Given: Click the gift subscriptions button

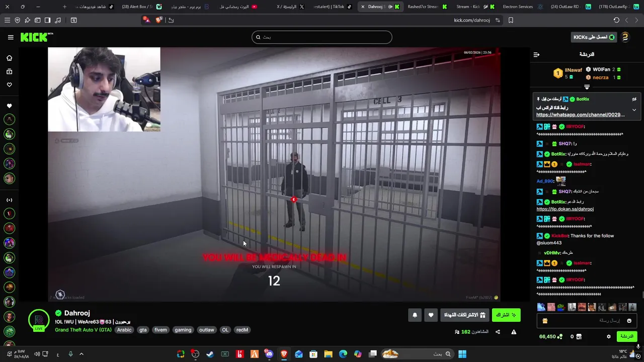Looking at the screenshot, I should pyautogui.click(x=465, y=315).
